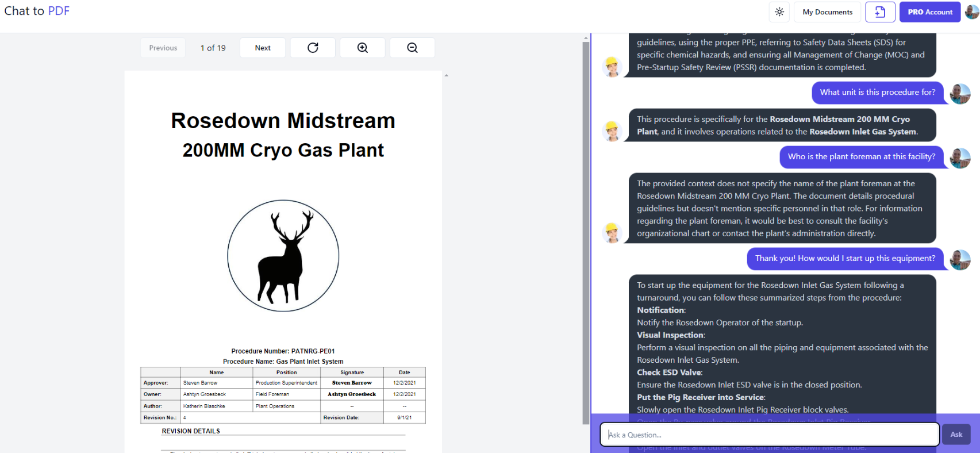Viewport: 980px width, 453px height.
Task: Open the PRO Account page
Action: [930, 12]
